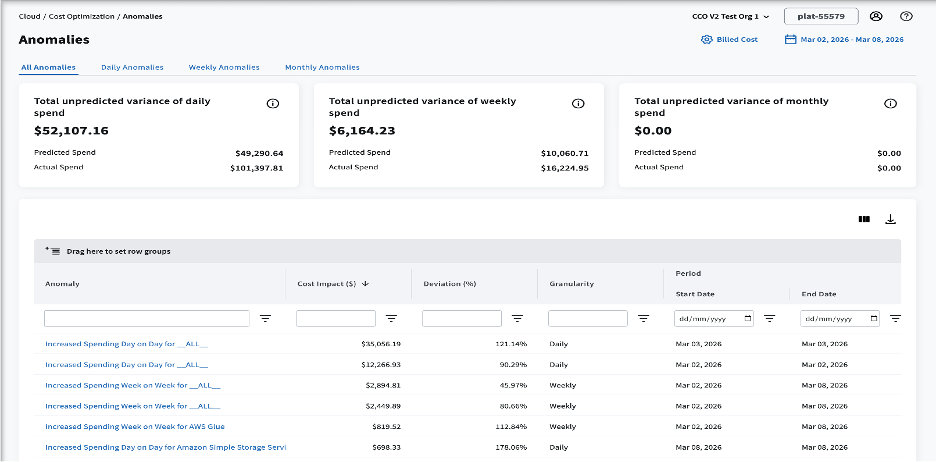Click the Cost Impact sort arrow
This screenshot has height=462, width=936.
click(365, 284)
